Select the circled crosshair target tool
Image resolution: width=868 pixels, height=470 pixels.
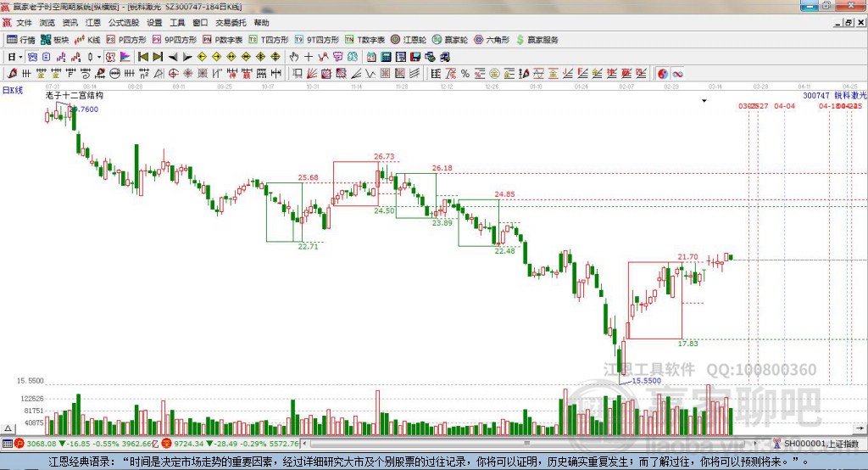(x=173, y=73)
